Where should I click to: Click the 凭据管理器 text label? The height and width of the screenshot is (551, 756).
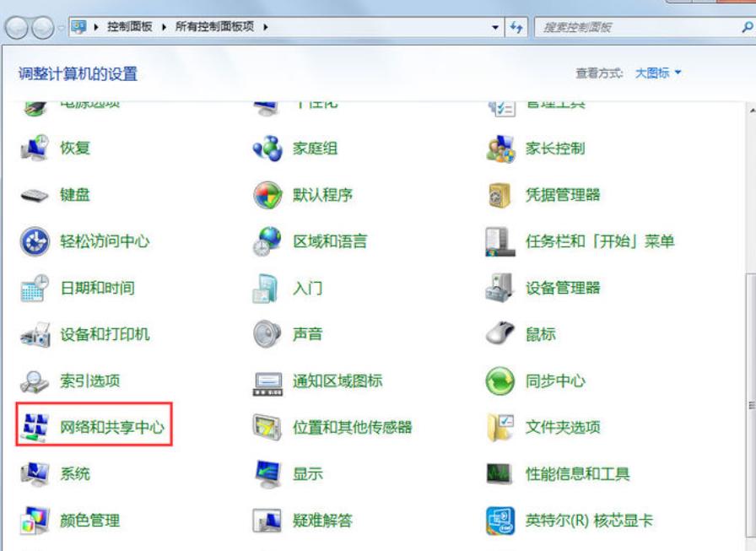pyautogui.click(x=563, y=195)
